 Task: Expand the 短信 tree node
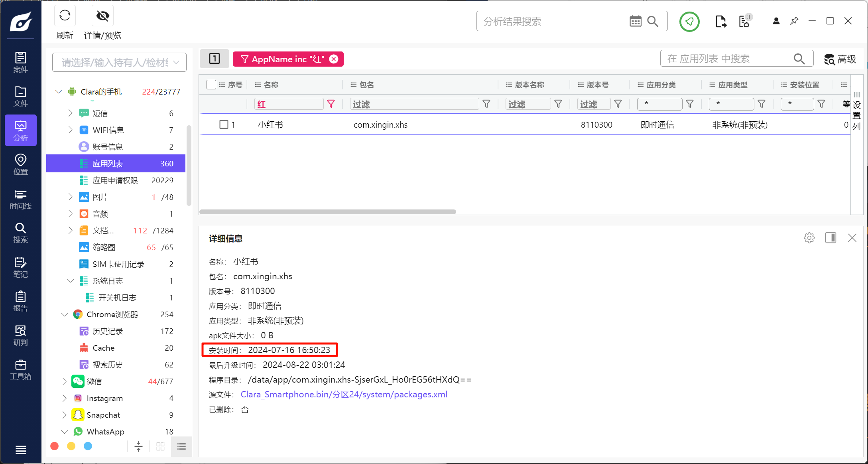pos(71,113)
